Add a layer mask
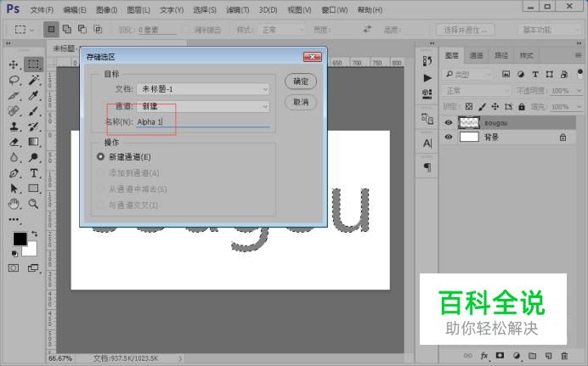Image resolution: width=588 pixels, height=366 pixels. click(x=500, y=356)
